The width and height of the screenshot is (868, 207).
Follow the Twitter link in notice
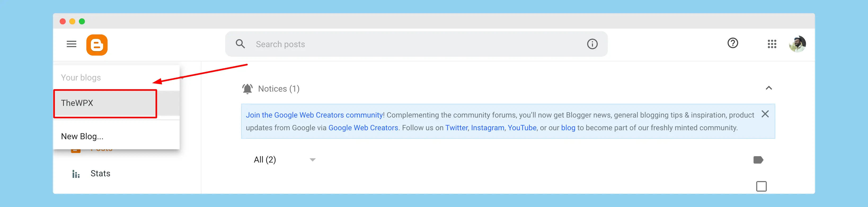456,128
